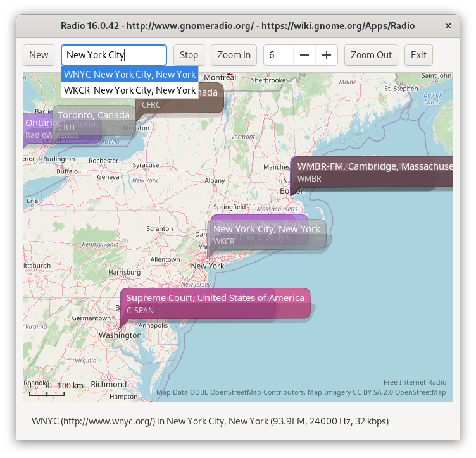Stop the radio playback
476x458 pixels.
click(189, 55)
